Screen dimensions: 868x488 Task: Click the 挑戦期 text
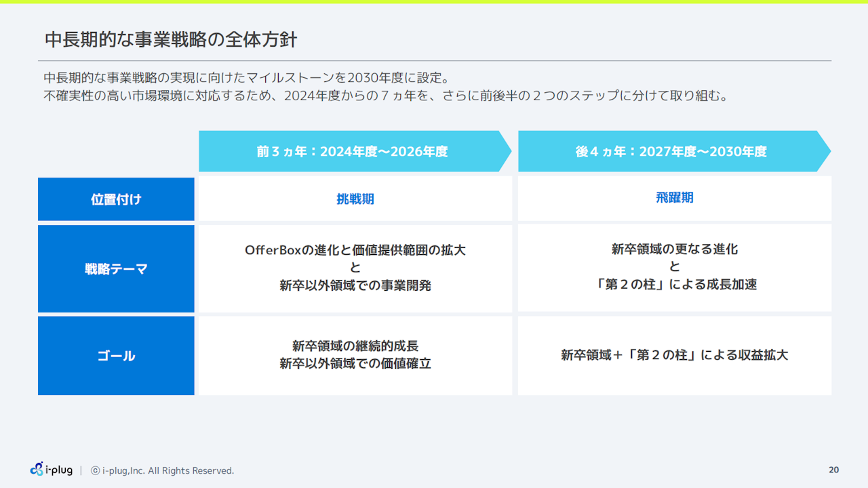[355, 199]
